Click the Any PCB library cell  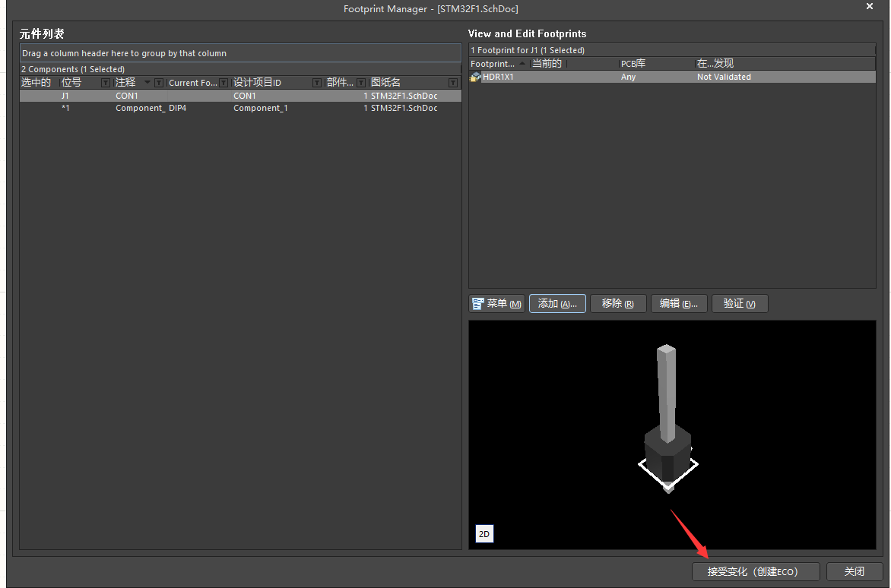click(x=628, y=77)
